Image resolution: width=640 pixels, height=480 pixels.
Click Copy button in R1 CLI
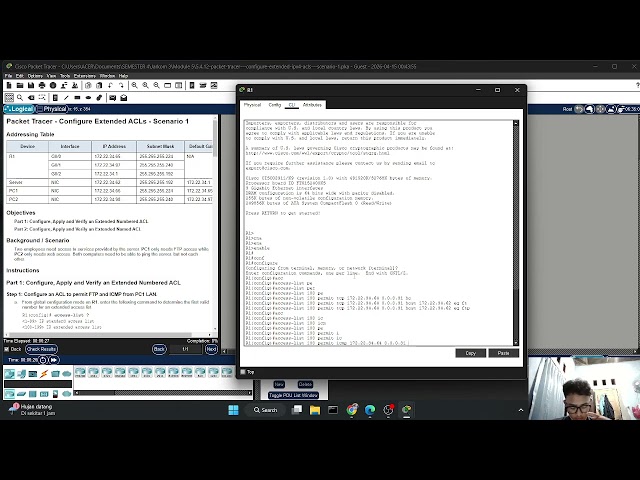(471, 353)
